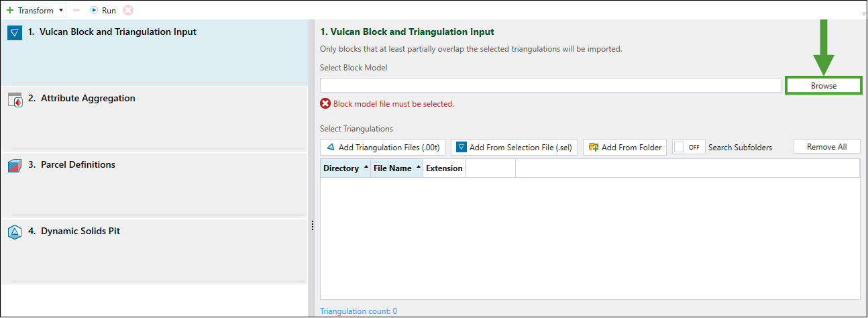Viewport: 868px width, 318px height.
Task: Click the Run label in the toolbar
Action: coord(109,11)
